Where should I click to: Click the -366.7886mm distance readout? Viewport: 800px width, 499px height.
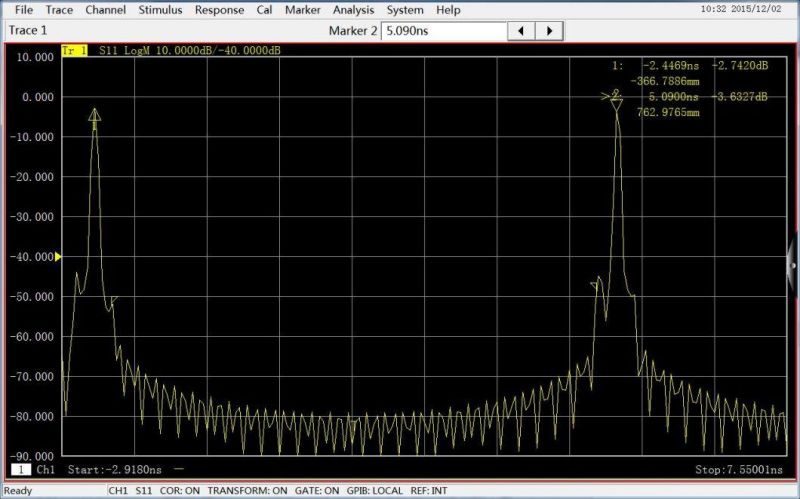(x=665, y=81)
